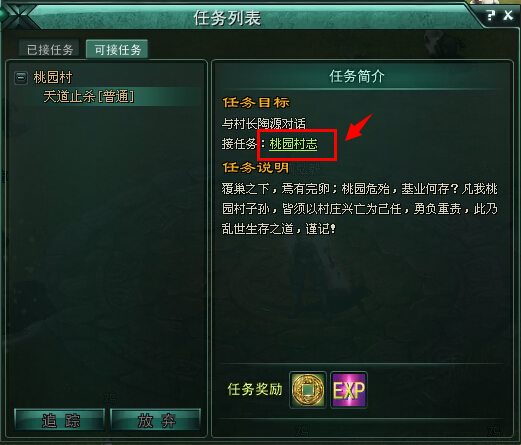Click the 追踪 track button
The width and height of the screenshot is (521, 445).
tap(60, 420)
